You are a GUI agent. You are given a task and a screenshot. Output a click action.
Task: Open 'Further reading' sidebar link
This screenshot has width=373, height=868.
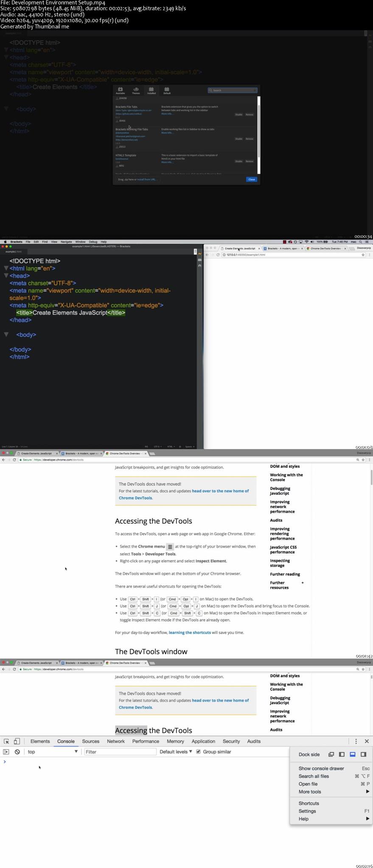285,574
